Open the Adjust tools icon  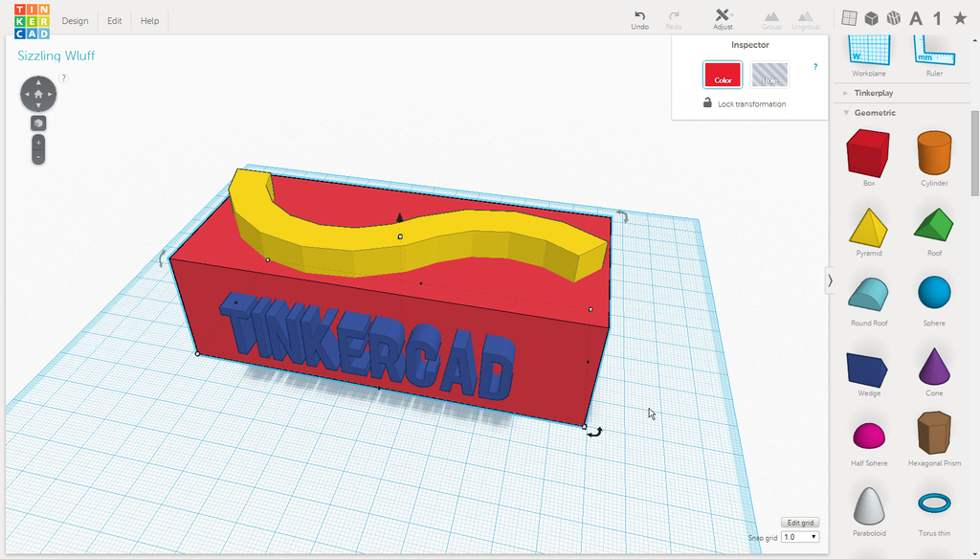tap(723, 15)
